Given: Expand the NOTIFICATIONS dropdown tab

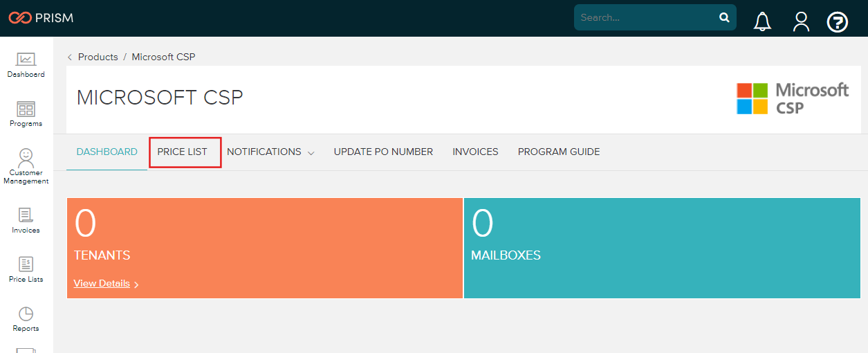Looking at the screenshot, I should point(270,152).
